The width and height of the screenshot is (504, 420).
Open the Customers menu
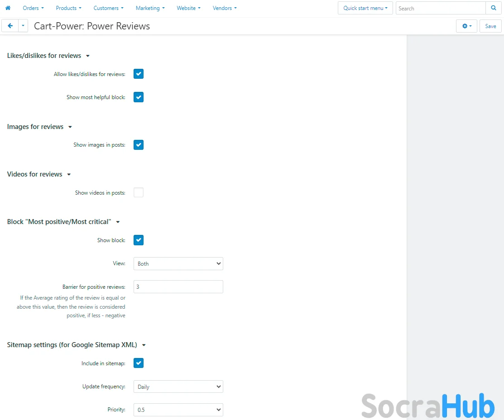point(108,8)
